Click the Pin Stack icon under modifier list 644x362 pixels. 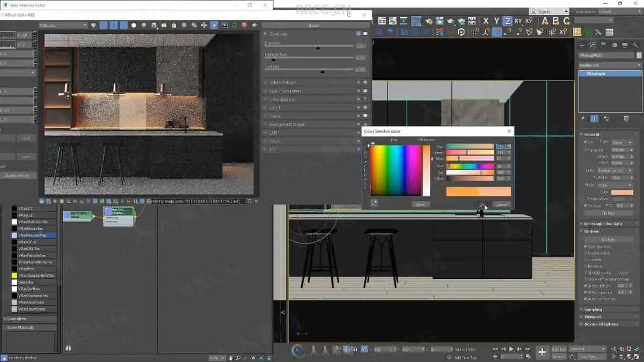pyautogui.click(x=583, y=119)
